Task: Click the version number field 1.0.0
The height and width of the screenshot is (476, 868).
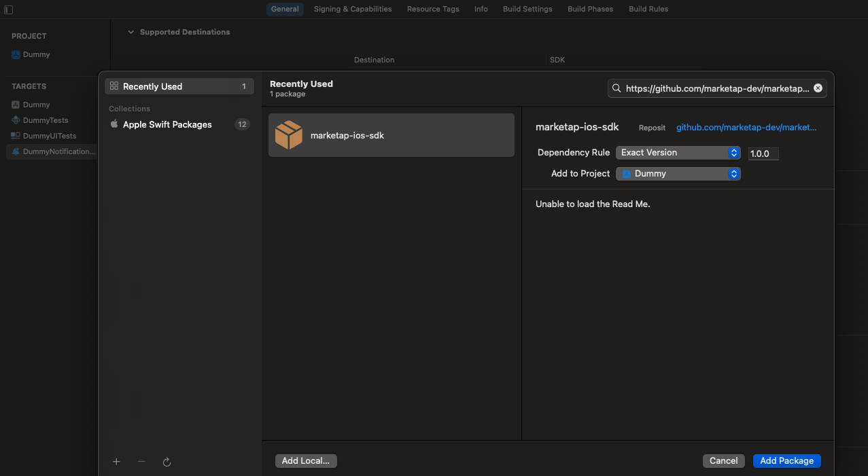Action: pyautogui.click(x=763, y=153)
